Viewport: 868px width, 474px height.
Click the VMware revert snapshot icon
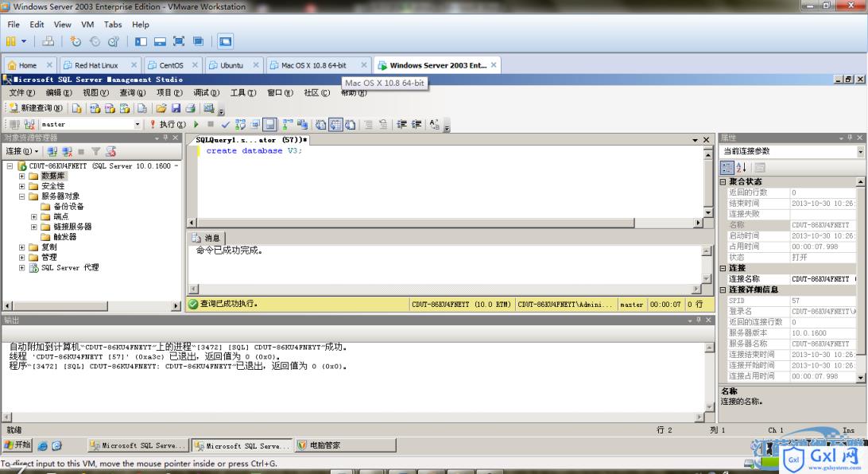click(95, 41)
